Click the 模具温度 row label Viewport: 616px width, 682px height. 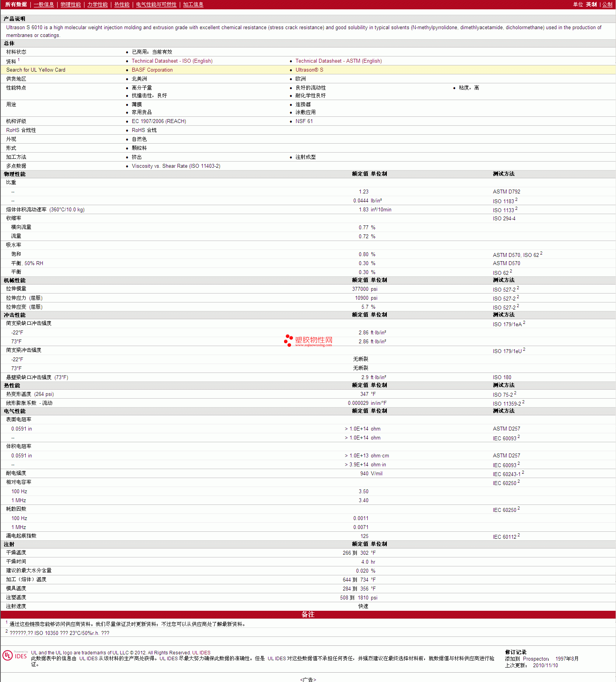(16, 589)
